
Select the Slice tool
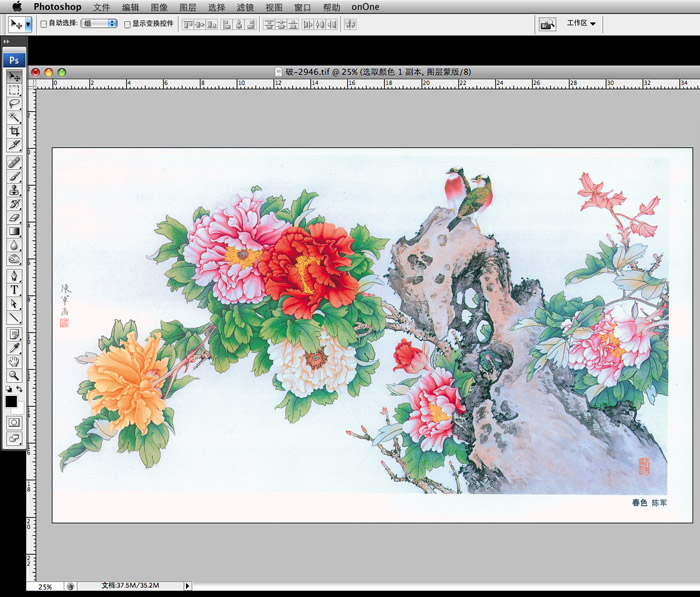coord(14,145)
